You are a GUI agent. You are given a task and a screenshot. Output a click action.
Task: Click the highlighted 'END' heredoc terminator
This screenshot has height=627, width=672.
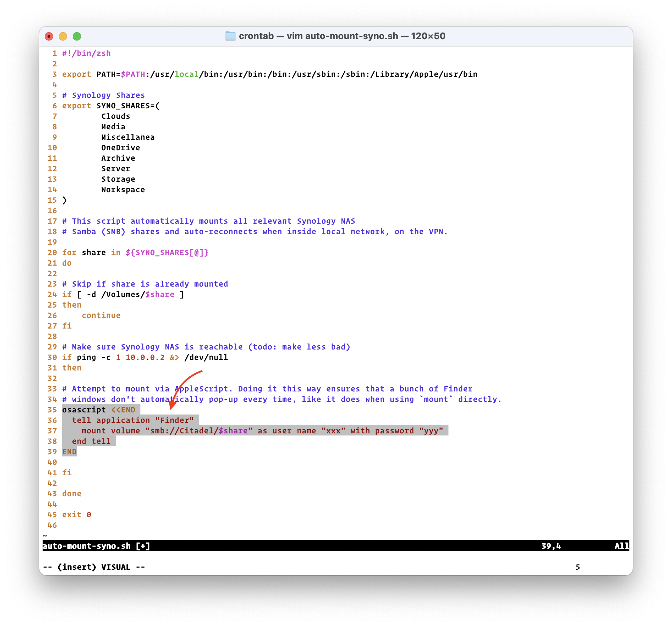(x=69, y=452)
